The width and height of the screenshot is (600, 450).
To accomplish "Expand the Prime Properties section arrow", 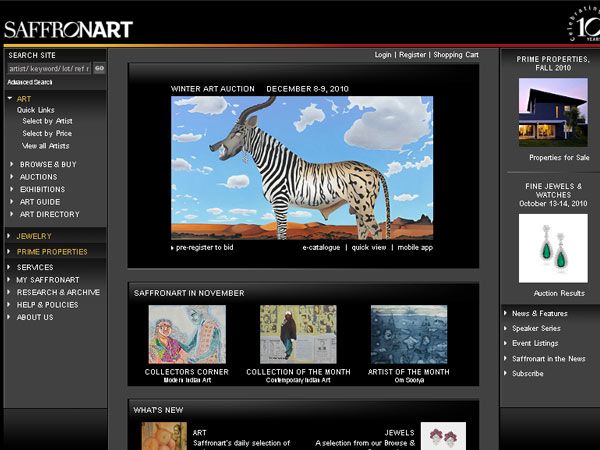I will click(8, 251).
